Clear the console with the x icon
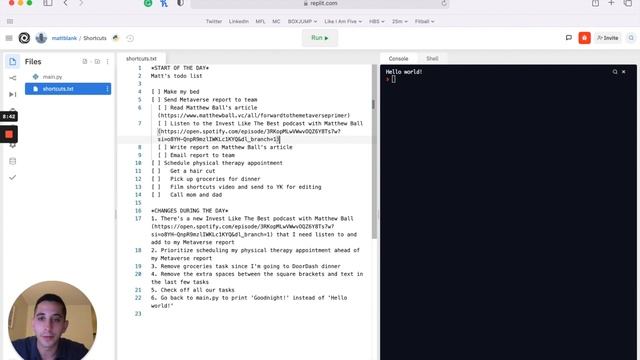Screen dimensions: 640x360 coord(624,72)
